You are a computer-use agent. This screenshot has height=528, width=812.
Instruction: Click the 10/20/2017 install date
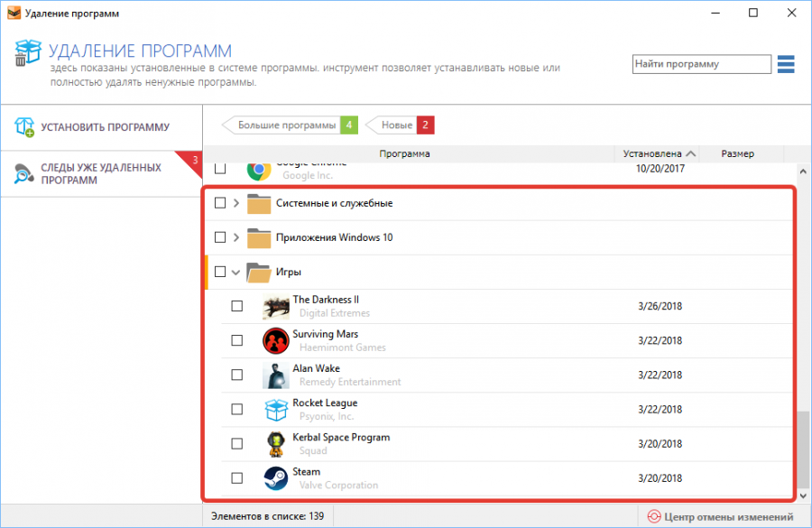[x=660, y=169]
